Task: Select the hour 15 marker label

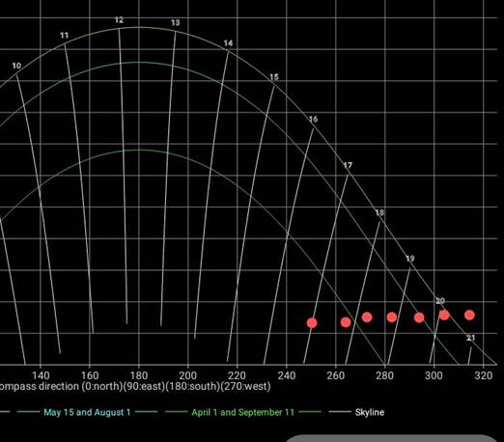Action: pyautogui.click(x=274, y=77)
